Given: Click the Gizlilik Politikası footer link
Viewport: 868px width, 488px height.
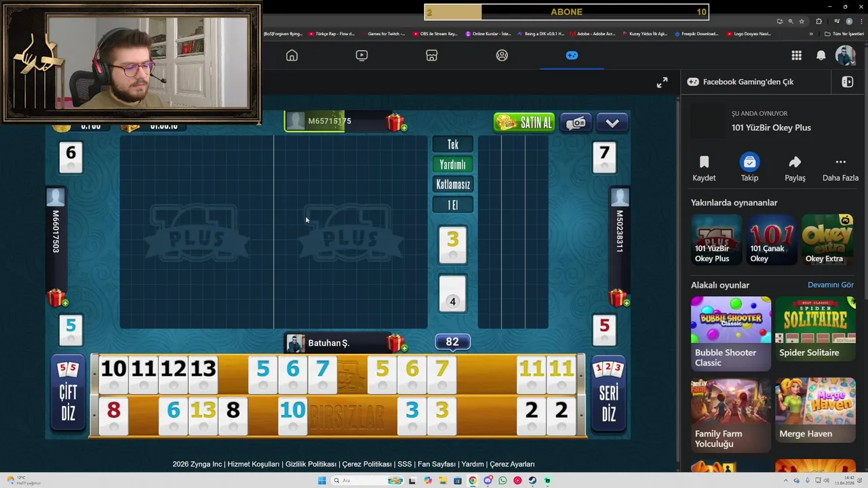Looking at the screenshot, I should point(311,464).
